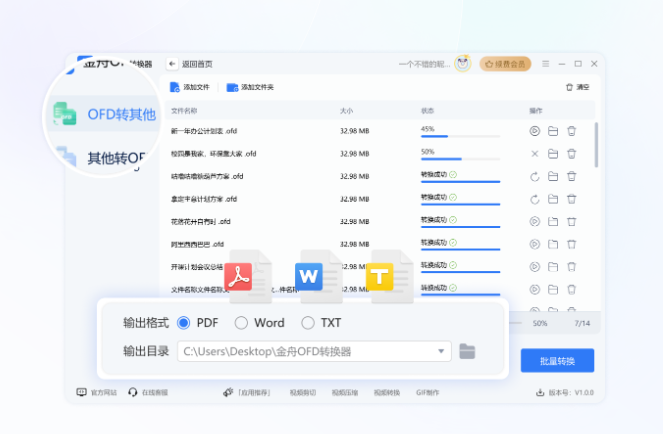Select PDF output format radio button
The height and width of the screenshot is (434, 663).
184,323
